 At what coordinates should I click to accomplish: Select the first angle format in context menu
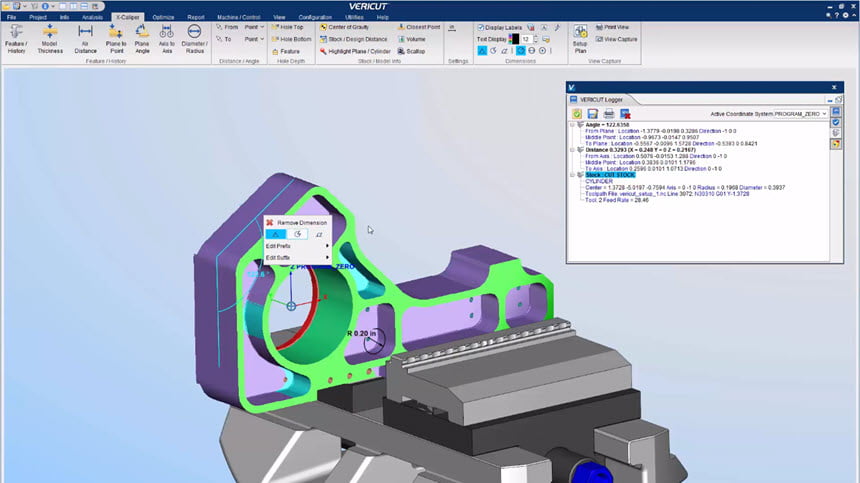pyautogui.click(x=275, y=234)
